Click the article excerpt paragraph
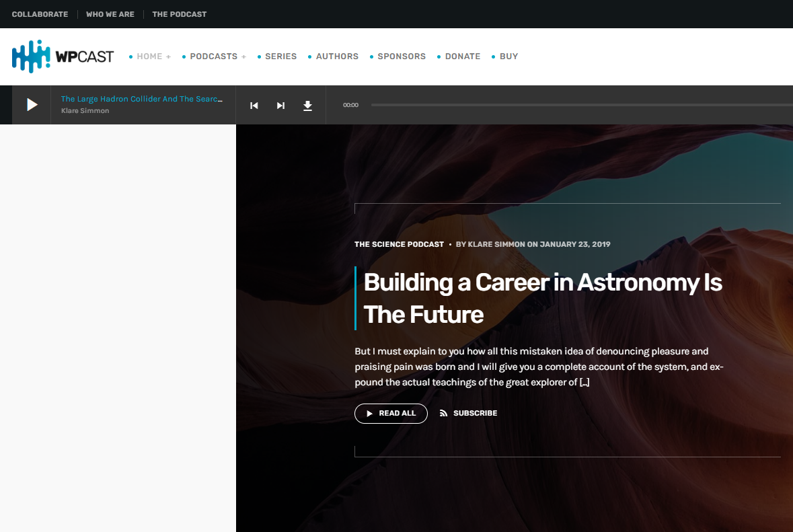793x532 pixels. coord(539,367)
